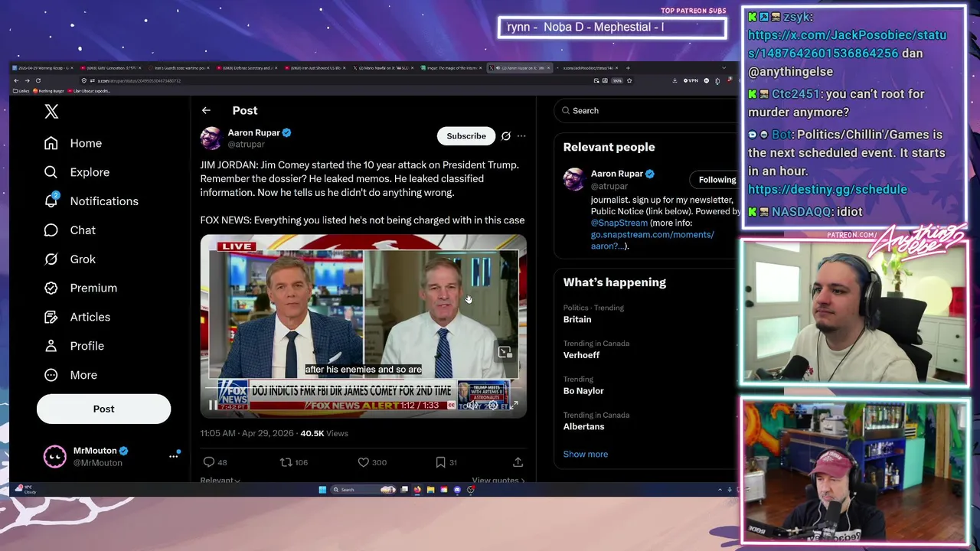Screen dimensions: 980x551
Task: Toggle Following for Aaron Rupar
Action: pyautogui.click(x=717, y=180)
